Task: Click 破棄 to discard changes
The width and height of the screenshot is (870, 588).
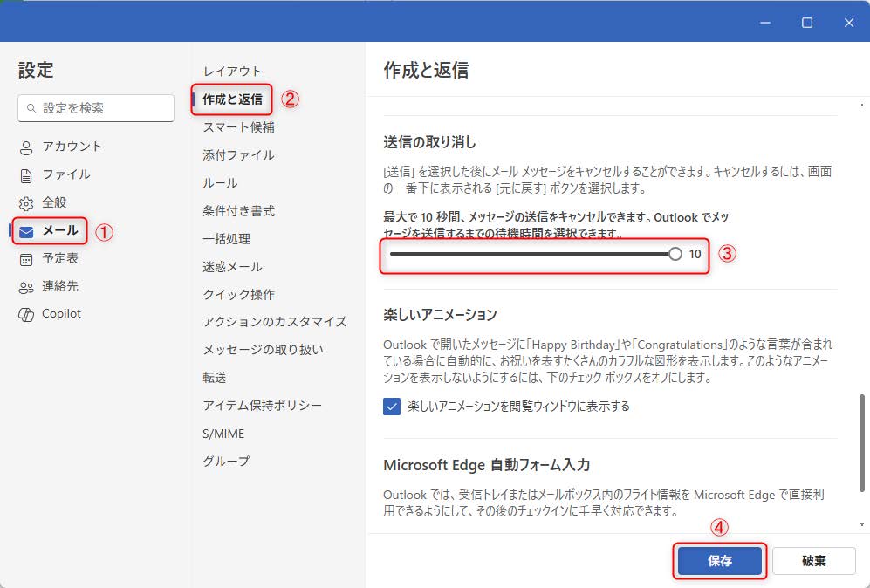Action: [x=814, y=561]
